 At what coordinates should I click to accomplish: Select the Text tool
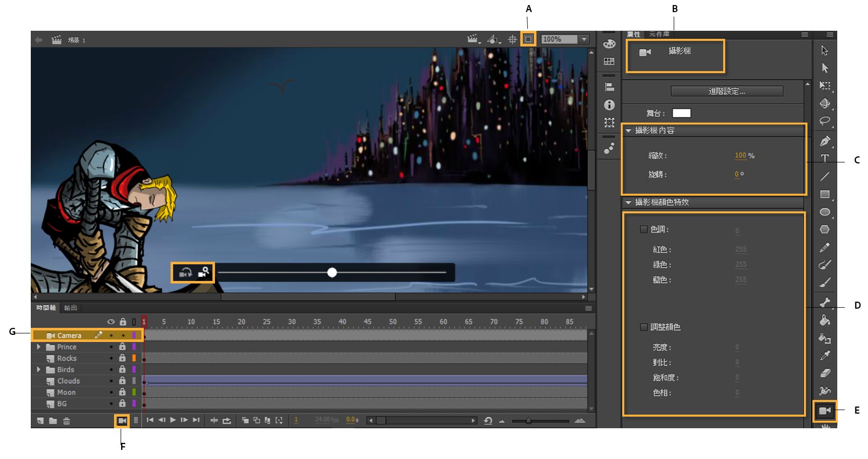825,158
